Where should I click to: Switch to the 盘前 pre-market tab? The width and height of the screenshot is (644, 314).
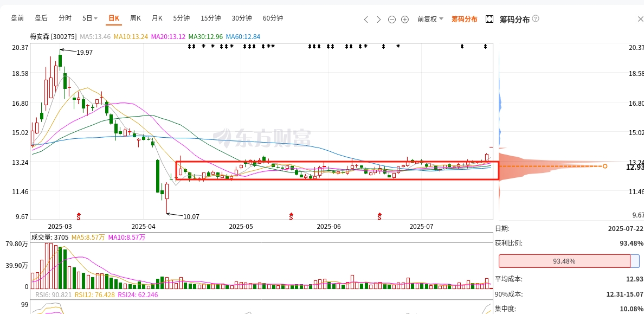(17, 18)
